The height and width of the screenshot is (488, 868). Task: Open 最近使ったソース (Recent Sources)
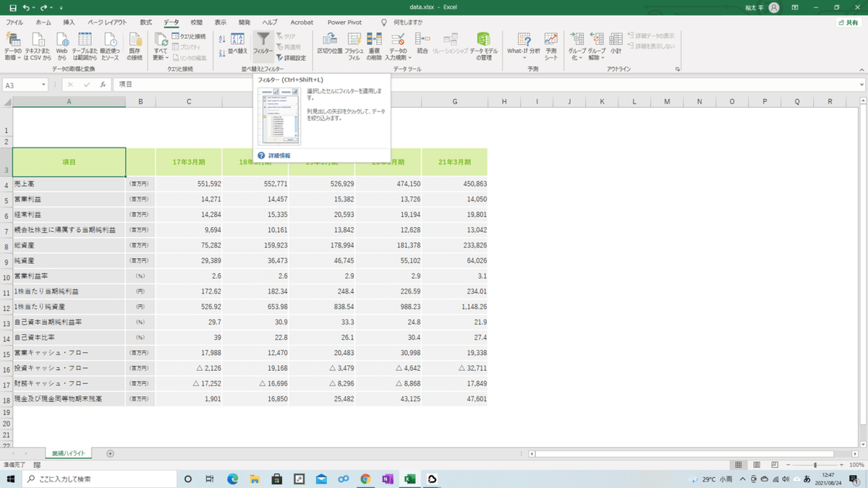[109, 46]
